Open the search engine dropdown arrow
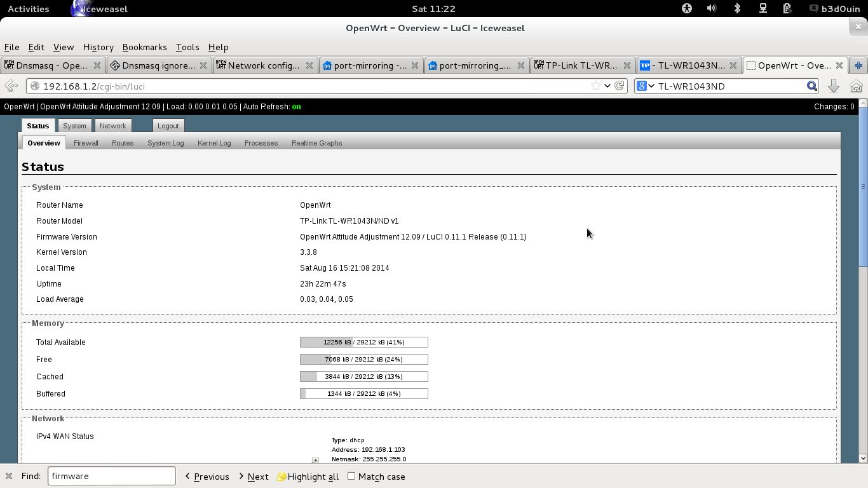This screenshot has width=868, height=488. tap(651, 86)
